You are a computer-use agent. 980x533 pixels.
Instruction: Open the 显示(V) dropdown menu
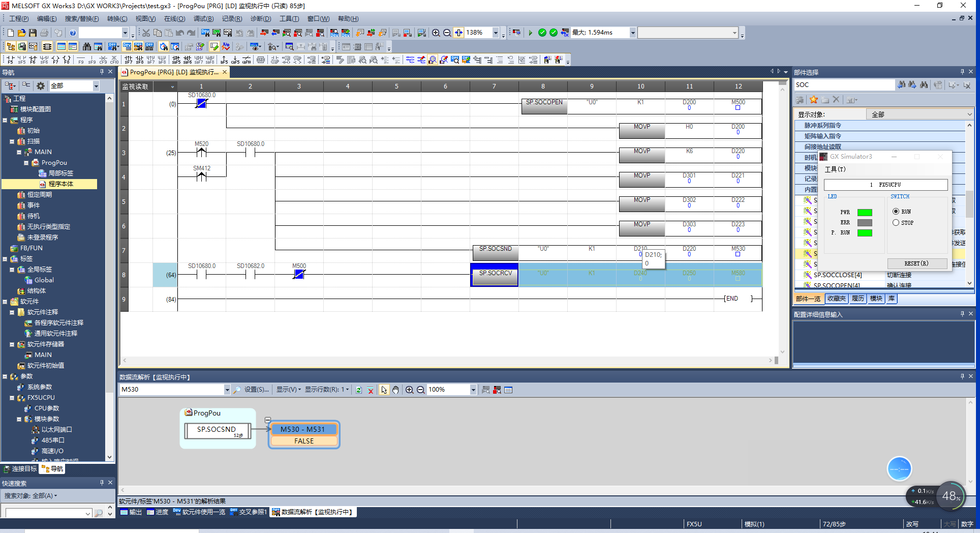[288, 390]
